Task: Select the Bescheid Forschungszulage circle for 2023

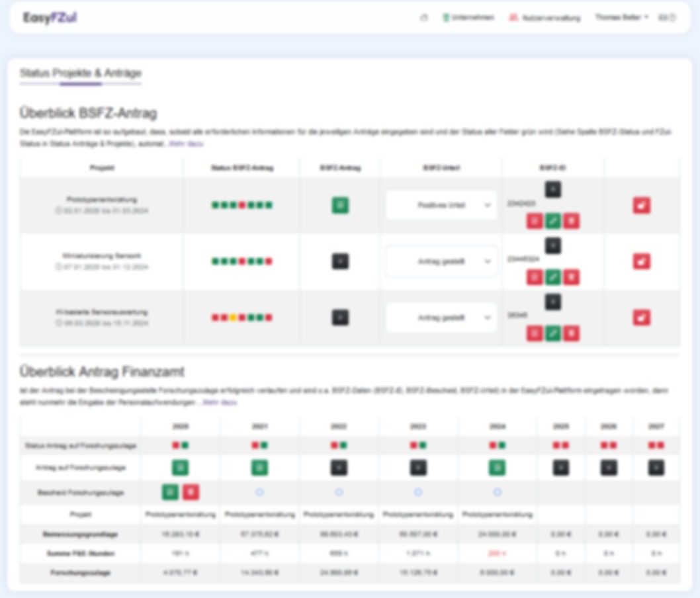Action: [x=418, y=492]
